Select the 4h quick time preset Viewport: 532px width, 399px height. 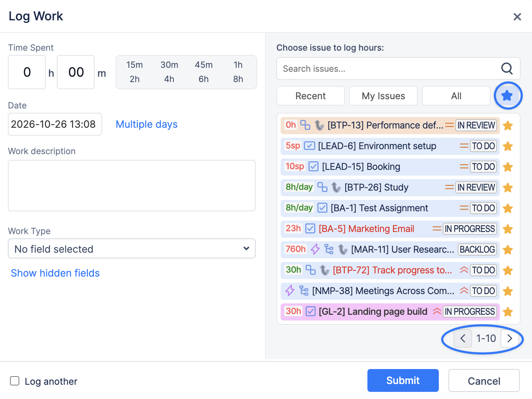point(169,79)
